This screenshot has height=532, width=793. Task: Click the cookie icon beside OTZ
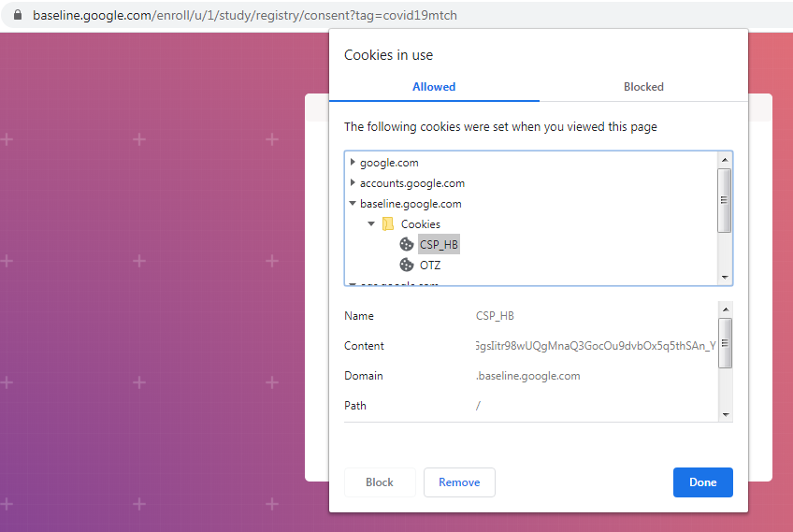coord(407,266)
